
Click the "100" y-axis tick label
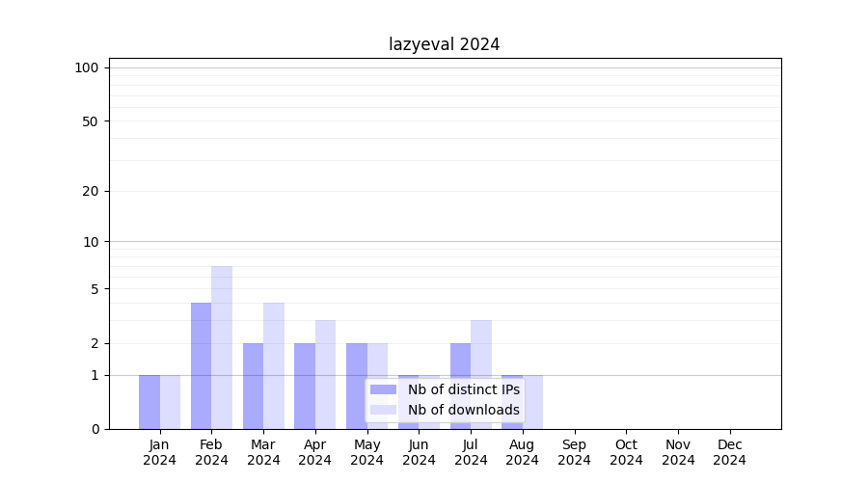point(87,67)
